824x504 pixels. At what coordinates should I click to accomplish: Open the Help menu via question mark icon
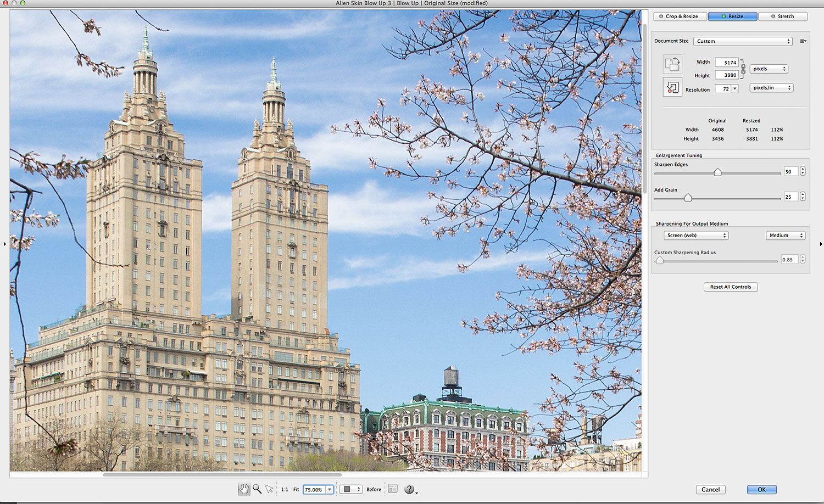(x=409, y=489)
